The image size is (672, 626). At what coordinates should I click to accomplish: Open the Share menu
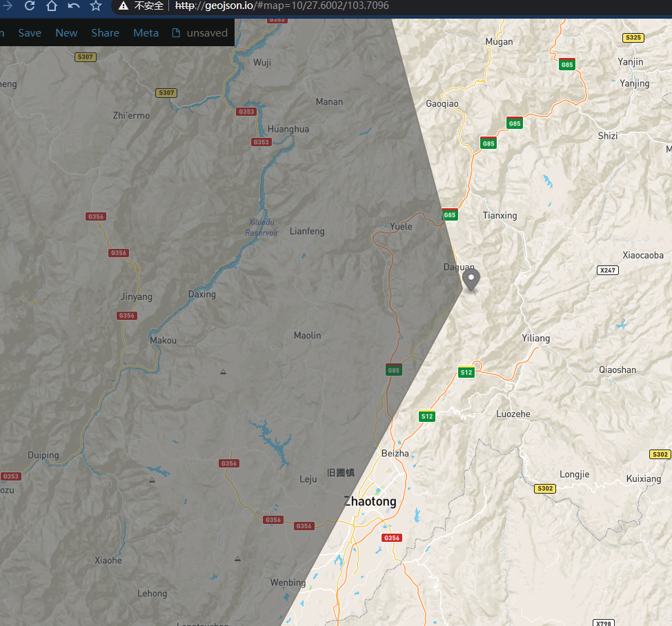pyautogui.click(x=105, y=33)
